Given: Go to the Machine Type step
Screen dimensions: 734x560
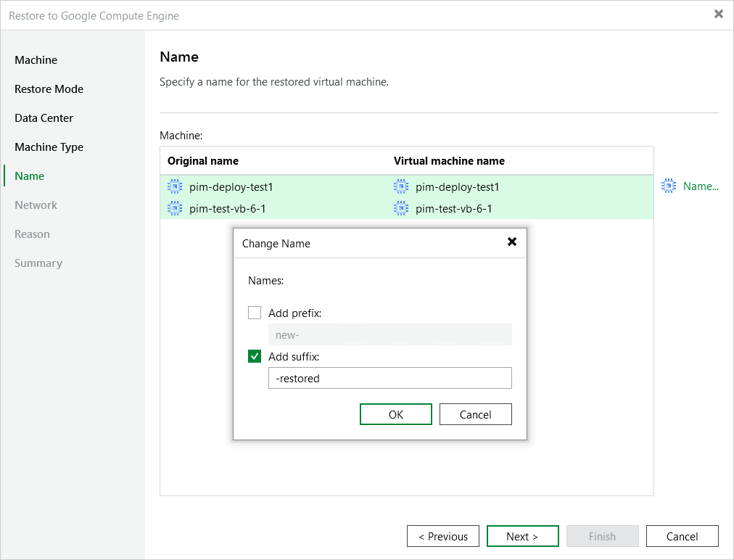Looking at the screenshot, I should click(x=49, y=147).
